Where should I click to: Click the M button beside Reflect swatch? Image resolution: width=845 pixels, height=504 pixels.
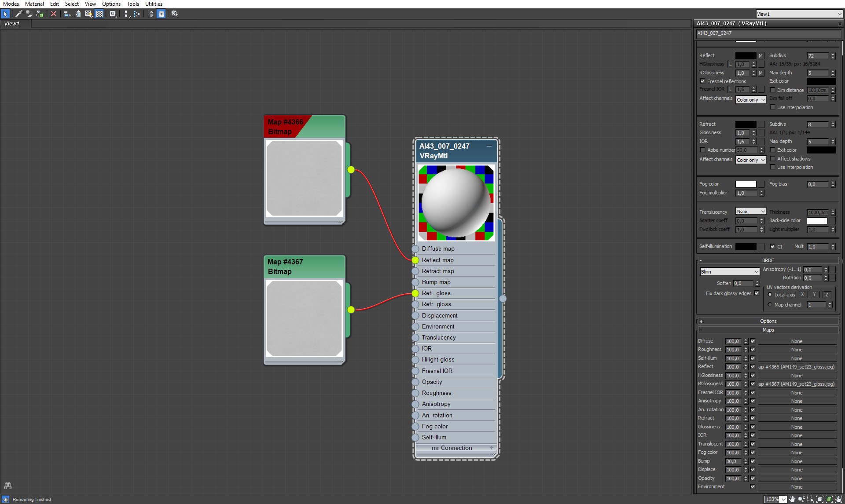[760, 56]
